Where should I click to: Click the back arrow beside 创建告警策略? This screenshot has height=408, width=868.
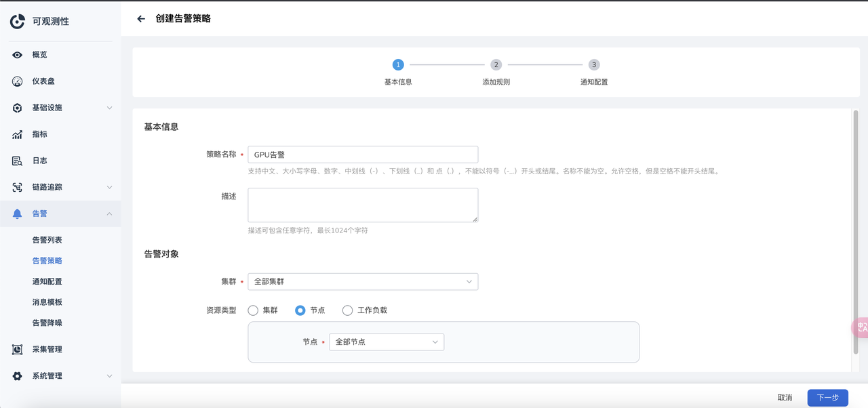coord(140,18)
